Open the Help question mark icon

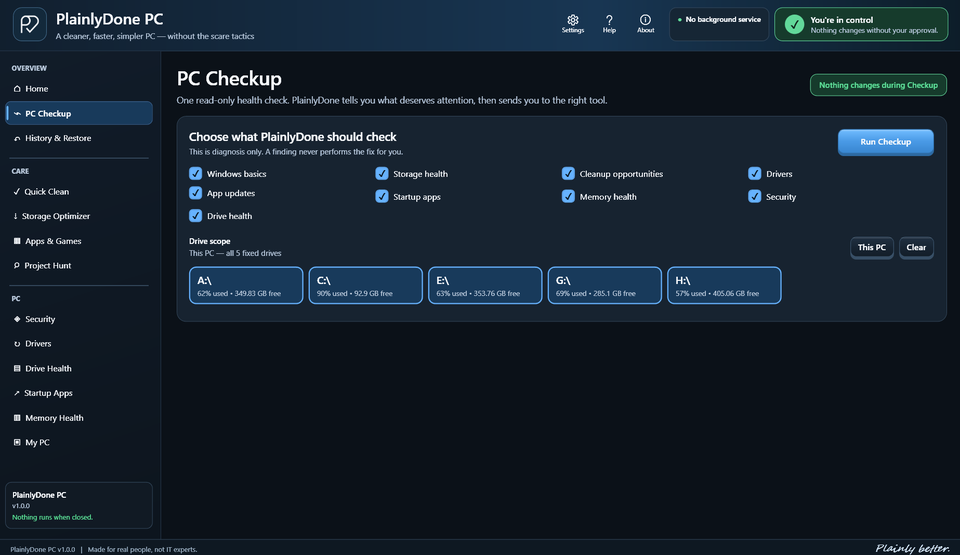609,20
